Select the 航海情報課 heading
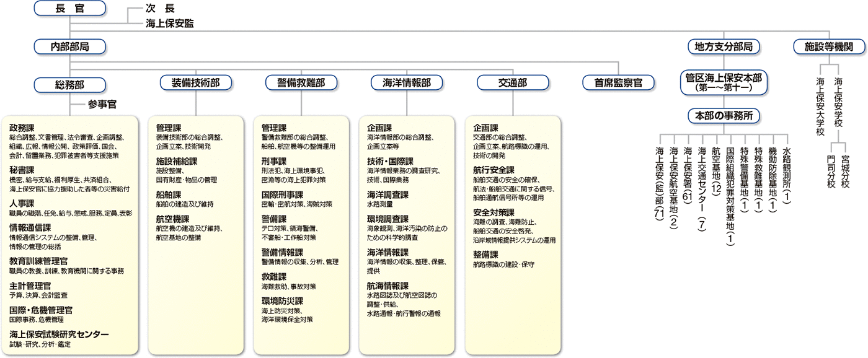868x358 pixels. (x=387, y=286)
